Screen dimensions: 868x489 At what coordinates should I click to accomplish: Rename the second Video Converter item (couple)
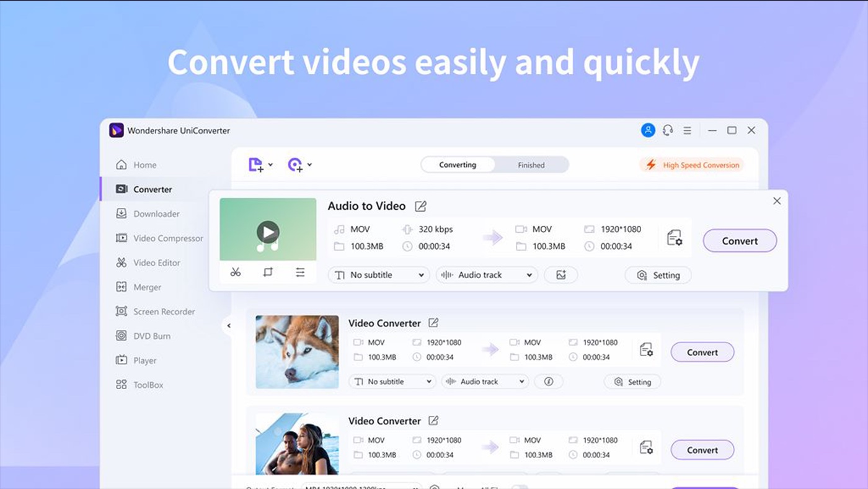click(x=433, y=421)
